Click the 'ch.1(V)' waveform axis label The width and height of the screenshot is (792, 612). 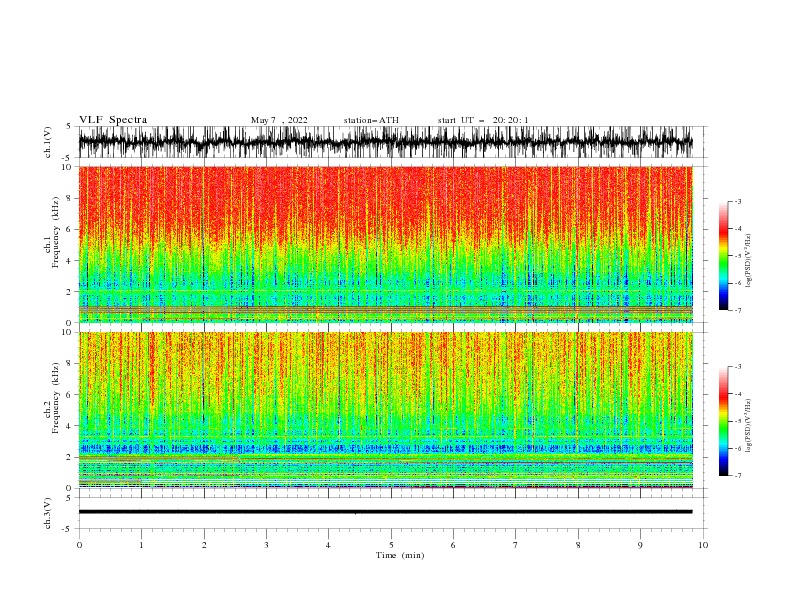[x=48, y=142]
